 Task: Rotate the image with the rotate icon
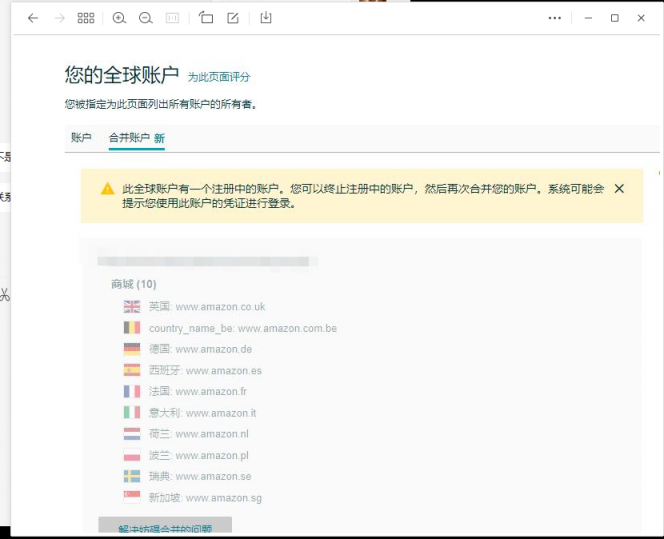[x=206, y=17]
